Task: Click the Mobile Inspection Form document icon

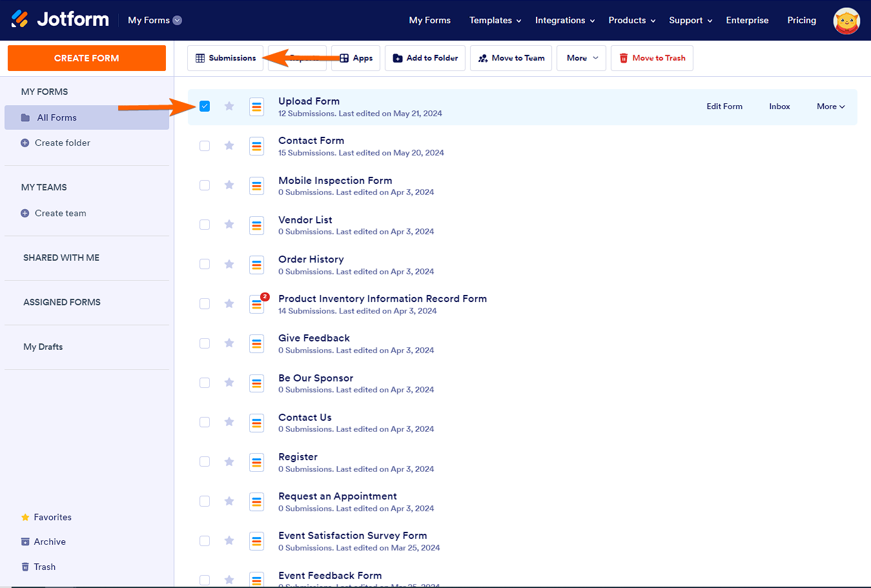Action: click(257, 186)
